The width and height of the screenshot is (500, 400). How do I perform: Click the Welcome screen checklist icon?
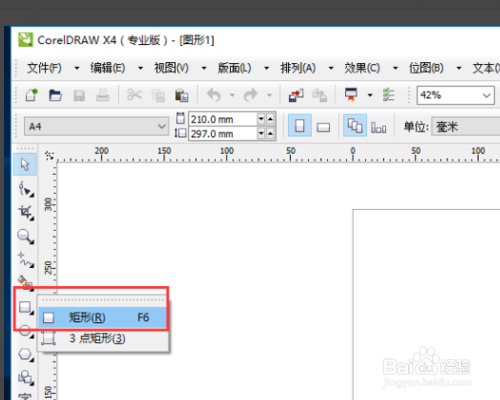tap(388, 95)
